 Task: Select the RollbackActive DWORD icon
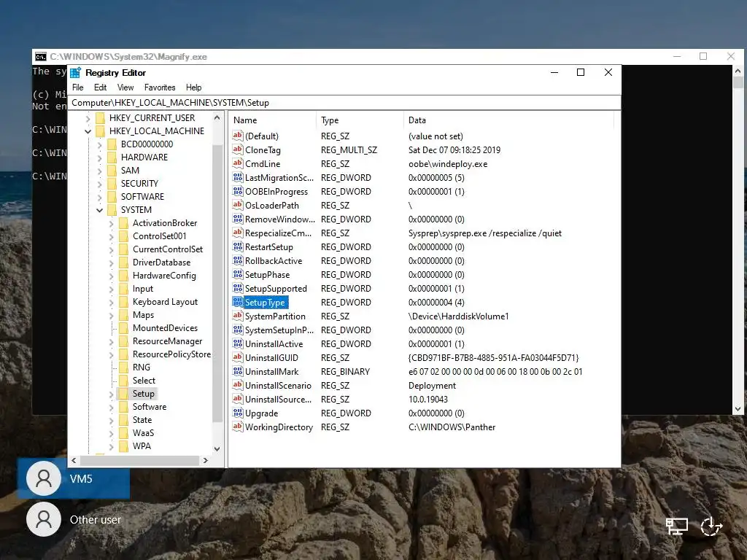(x=237, y=260)
